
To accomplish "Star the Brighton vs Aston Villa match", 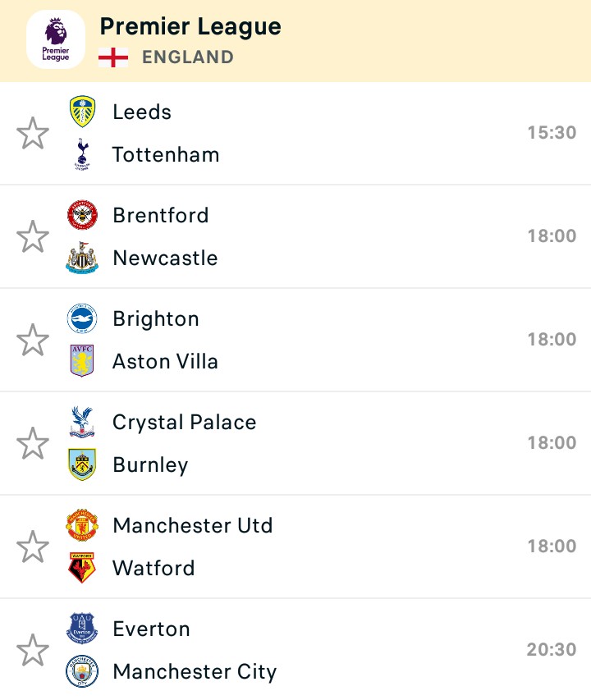I will pos(33,340).
